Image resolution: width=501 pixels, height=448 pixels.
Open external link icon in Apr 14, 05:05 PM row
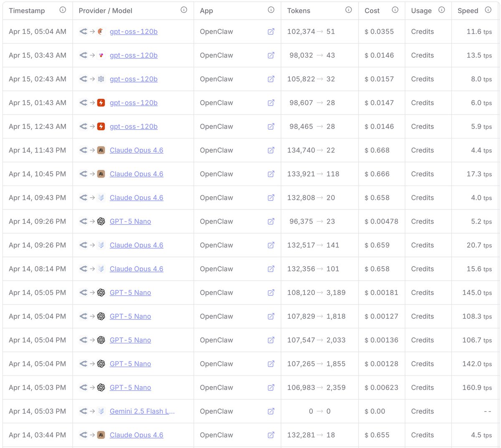tap(271, 293)
